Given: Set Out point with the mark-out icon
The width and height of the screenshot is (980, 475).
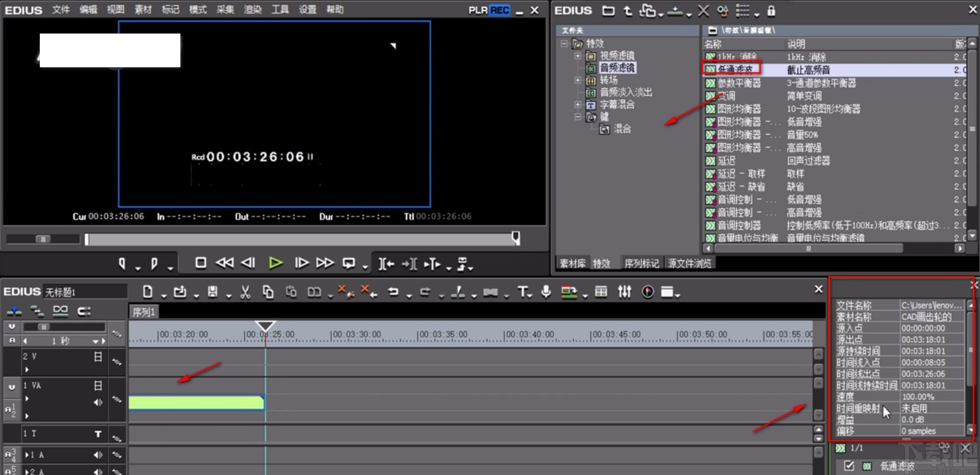Looking at the screenshot, I should click(x=154, y=263).
